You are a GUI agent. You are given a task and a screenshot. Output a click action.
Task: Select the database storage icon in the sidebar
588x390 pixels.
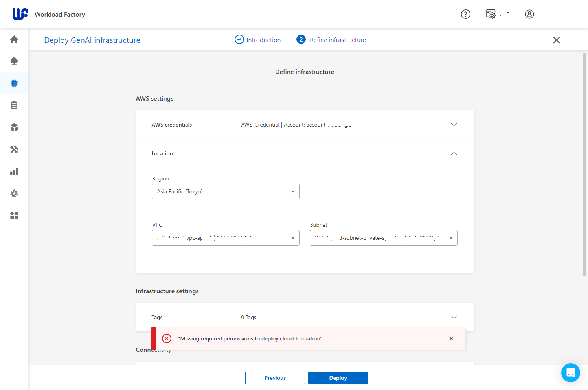pos(14,105)
